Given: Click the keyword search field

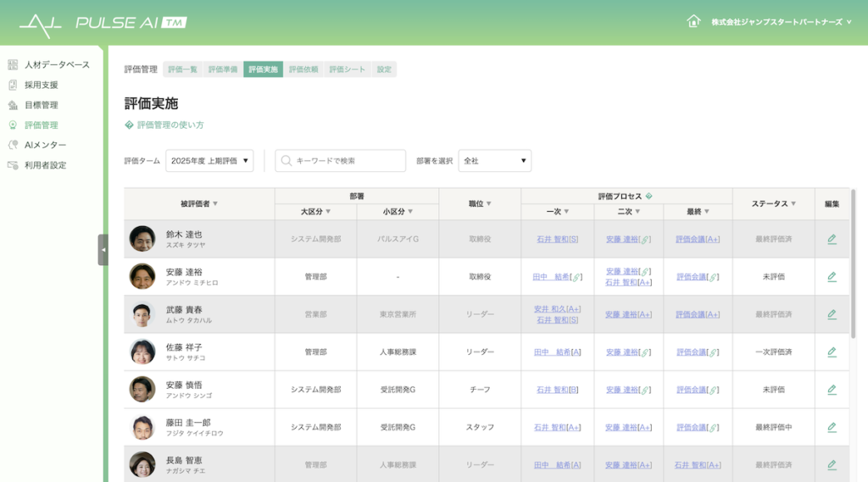Looking at the screenshot, I should (x=341, y=160).
